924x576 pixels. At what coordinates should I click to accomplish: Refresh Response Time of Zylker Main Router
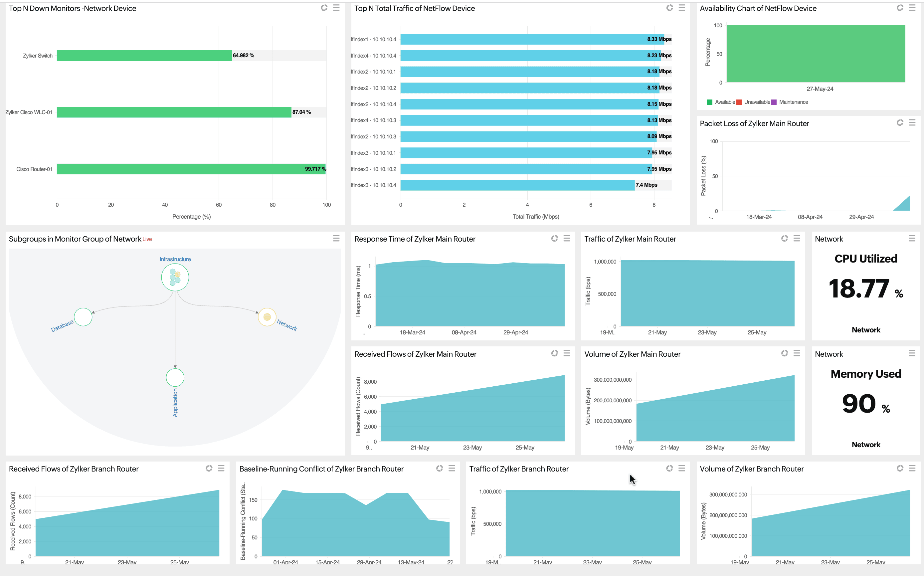coord(554,238)
